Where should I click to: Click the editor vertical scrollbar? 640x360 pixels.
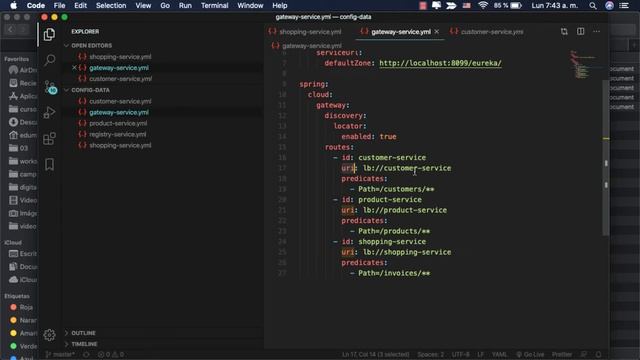click(x=606, y=157)
